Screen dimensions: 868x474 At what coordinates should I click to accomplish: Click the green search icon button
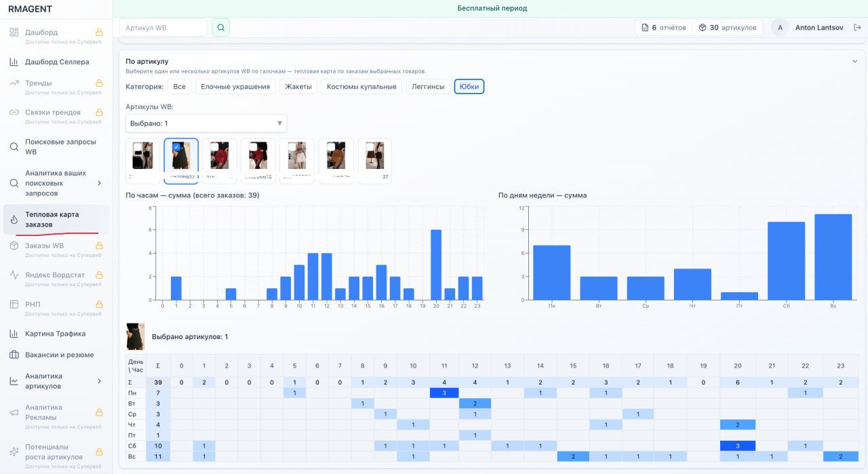click(221, 28)
